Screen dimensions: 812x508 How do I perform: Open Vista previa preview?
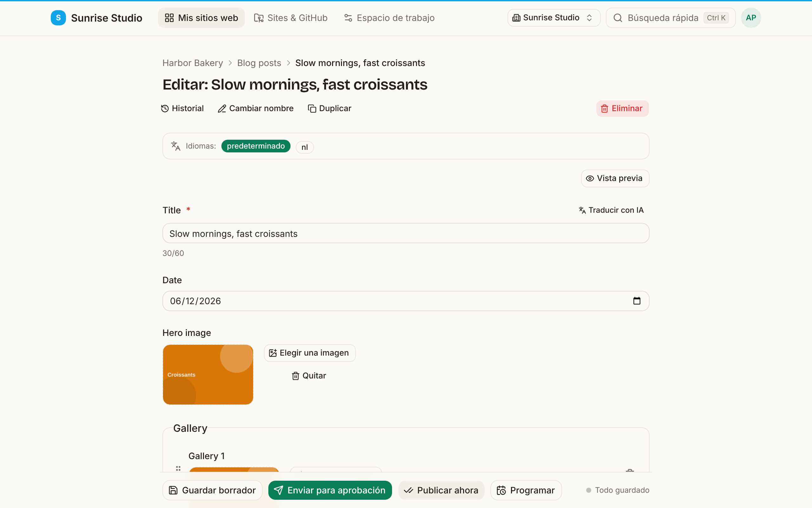click(615, 178)
